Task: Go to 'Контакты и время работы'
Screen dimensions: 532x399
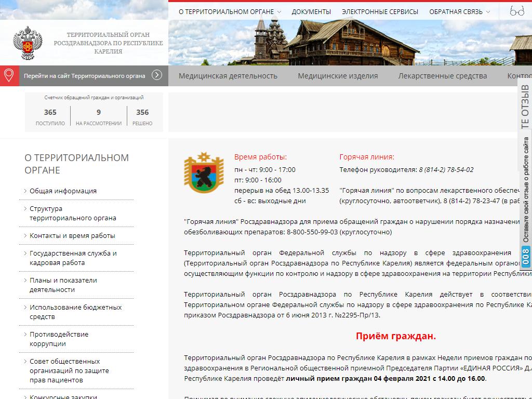Action: pyautogui.click(x=72, y=235)
